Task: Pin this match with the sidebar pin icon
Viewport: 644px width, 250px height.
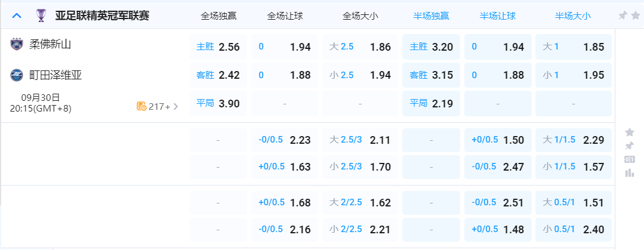Action: 629,146
